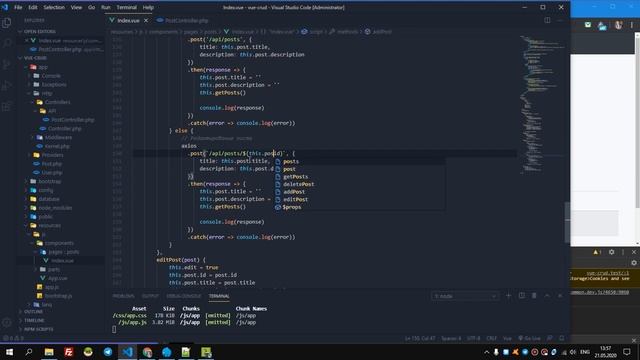Click Go Live in the status bar

point(529,338)
